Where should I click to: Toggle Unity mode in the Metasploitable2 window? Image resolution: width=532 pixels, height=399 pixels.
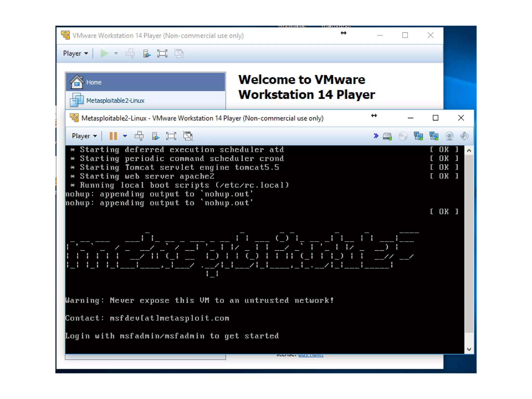pyautogui.click(x=188, y=136)
